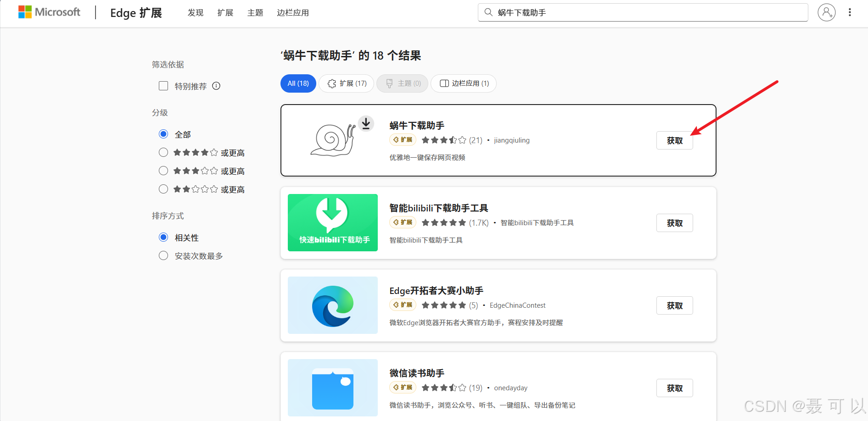Image resolution: width=868 pixels, height=421 pixels.
Task: Click the star rating of 蜗牛下载助手
Action: 443,140
